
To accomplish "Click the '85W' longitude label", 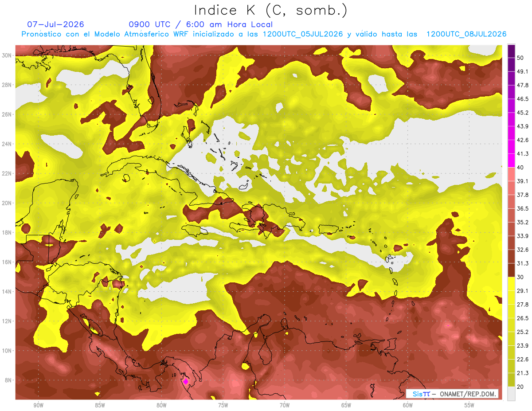I will point(100,405).
